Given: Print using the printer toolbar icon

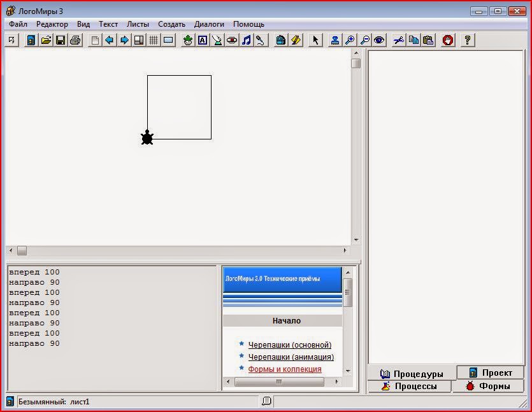Looking at the screenshot, I should pyautogui.click(x=75, y=40).
